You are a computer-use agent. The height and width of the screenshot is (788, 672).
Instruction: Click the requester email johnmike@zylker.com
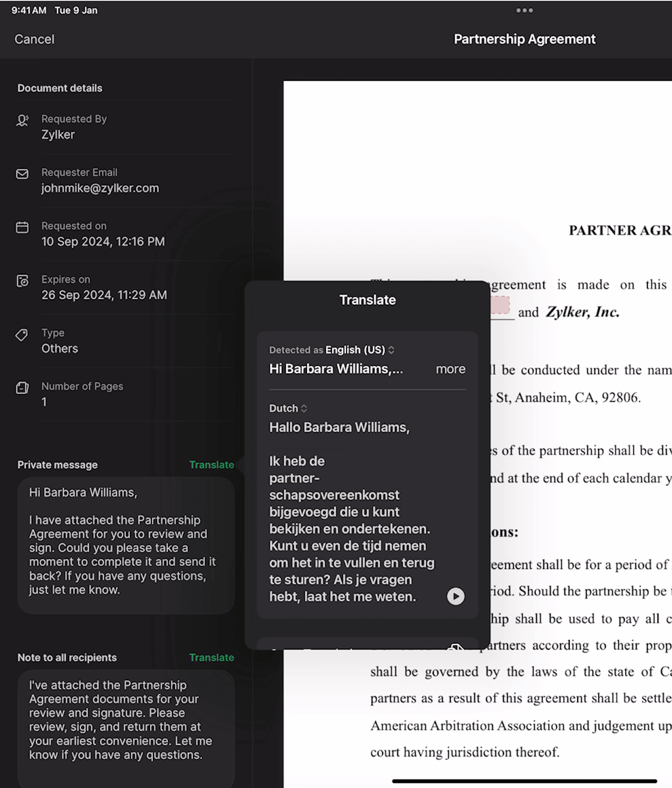tap(100, 188)
